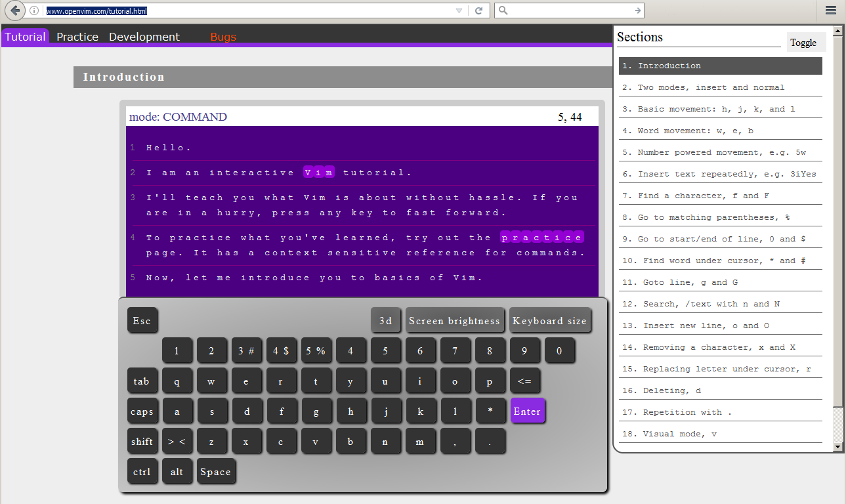The height and width of the screenshot is (504, 846).
Task: Open section 10. Find word under cursor
Action: (721, 261)
